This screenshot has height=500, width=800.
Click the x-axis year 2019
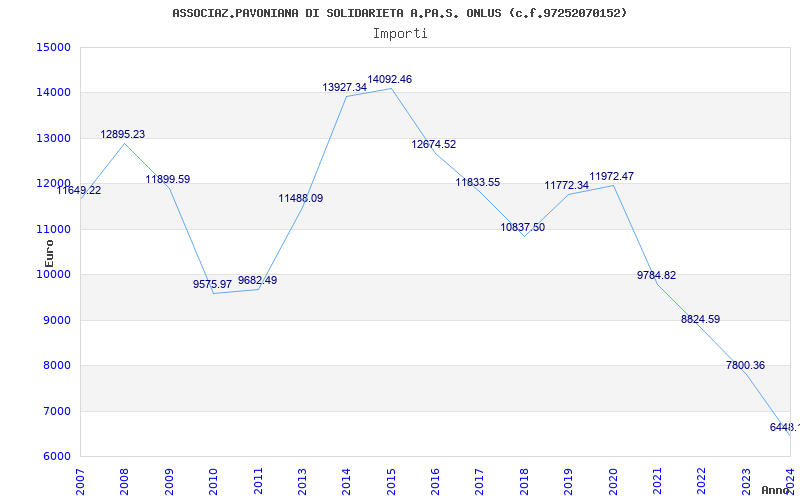click(568, 481)
